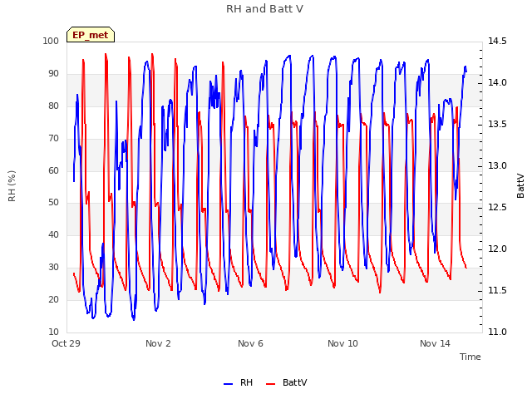Image resolution: width=532 pixels, height=399 pixels.
Task: Click the '12.5' BattV axis tick label
Action: click(x=497, y=208)
